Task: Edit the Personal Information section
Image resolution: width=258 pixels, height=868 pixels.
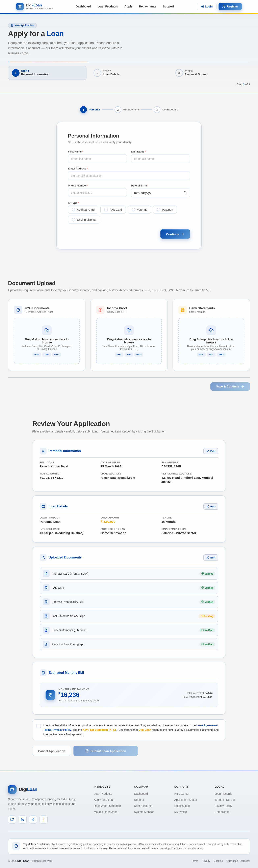Action: pyautogui.click(x=211, y=451)
